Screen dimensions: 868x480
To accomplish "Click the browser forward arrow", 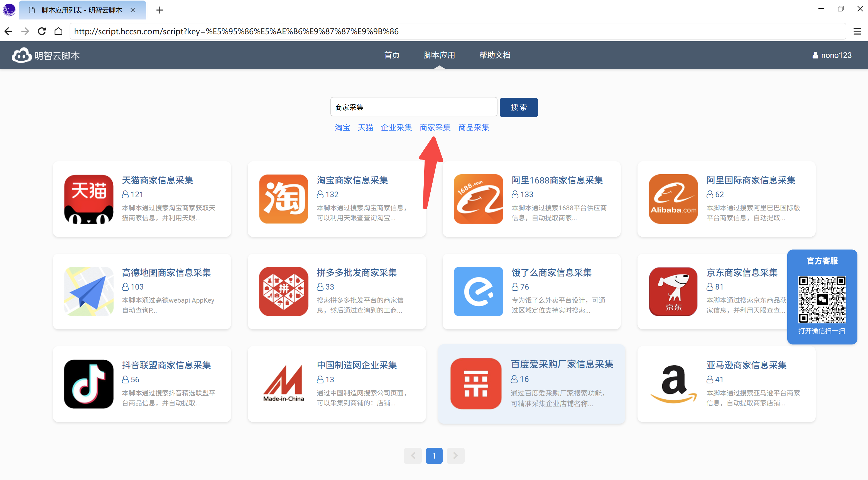I will (x=25, y=31).
